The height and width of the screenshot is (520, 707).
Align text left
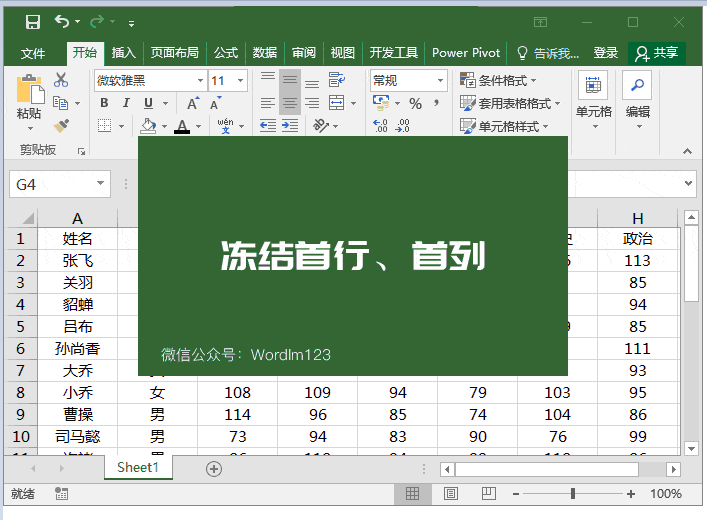click(268, 103)
